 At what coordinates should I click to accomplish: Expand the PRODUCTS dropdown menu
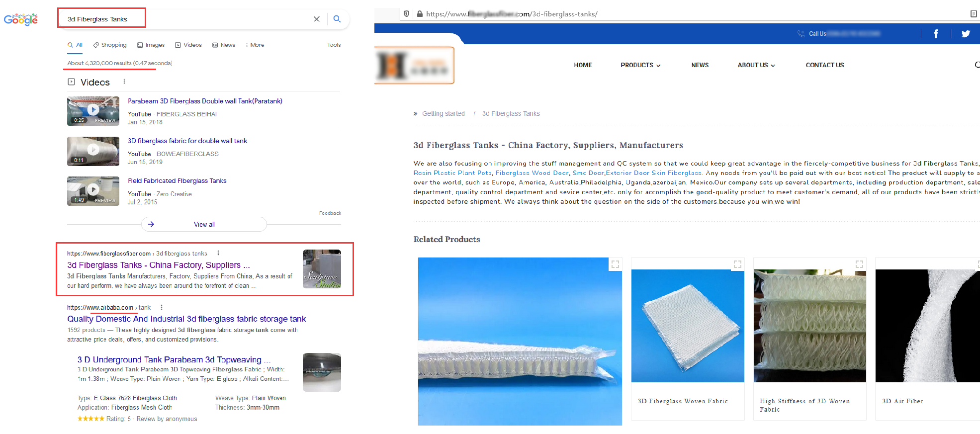640,65
